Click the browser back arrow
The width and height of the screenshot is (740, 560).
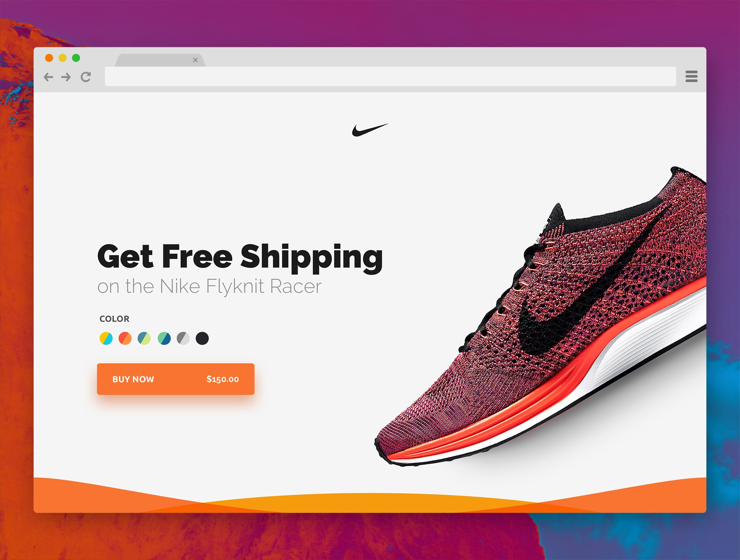pos(48,77)
